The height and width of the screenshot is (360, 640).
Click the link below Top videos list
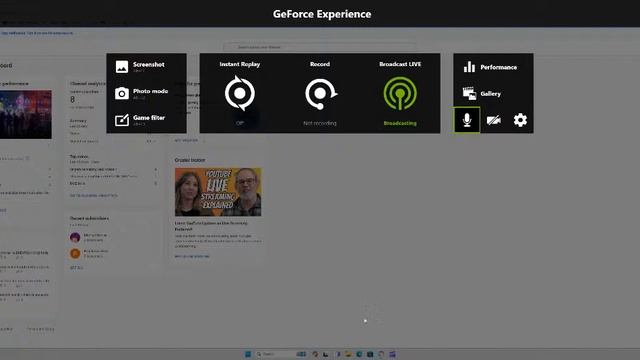(x=93, y=196)
